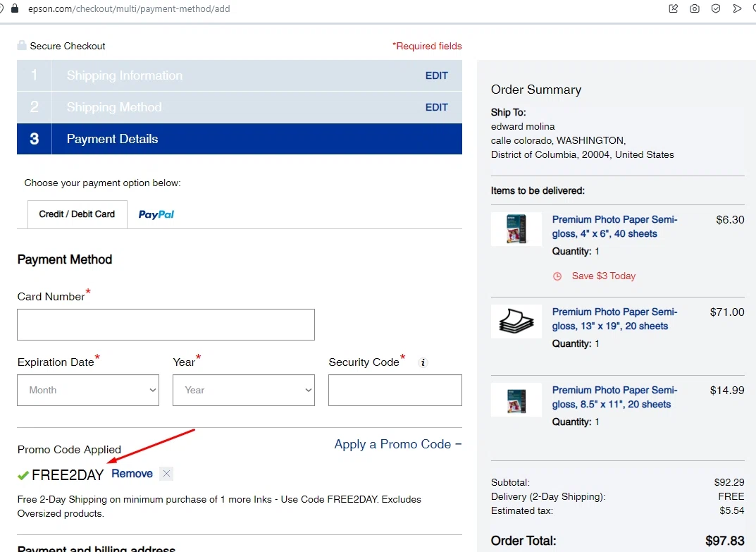Viewport: 756px width, 552px height.
Task: Click the District of Columbia address line
Action: point(583,155)
